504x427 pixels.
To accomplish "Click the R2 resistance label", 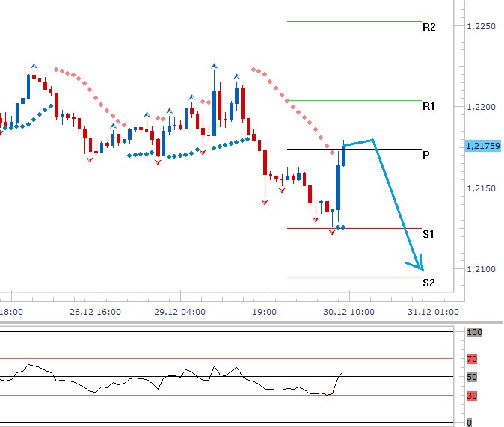I will pos(428,27).
